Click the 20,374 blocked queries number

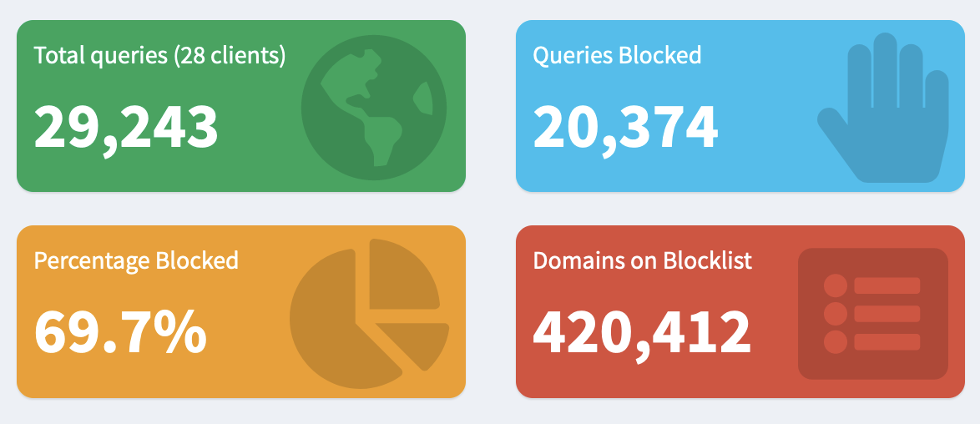click(625, 126)
